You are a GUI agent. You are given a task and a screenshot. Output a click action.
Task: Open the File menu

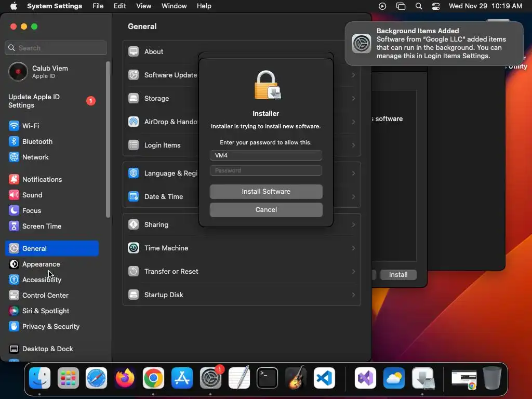click(98, 6)
